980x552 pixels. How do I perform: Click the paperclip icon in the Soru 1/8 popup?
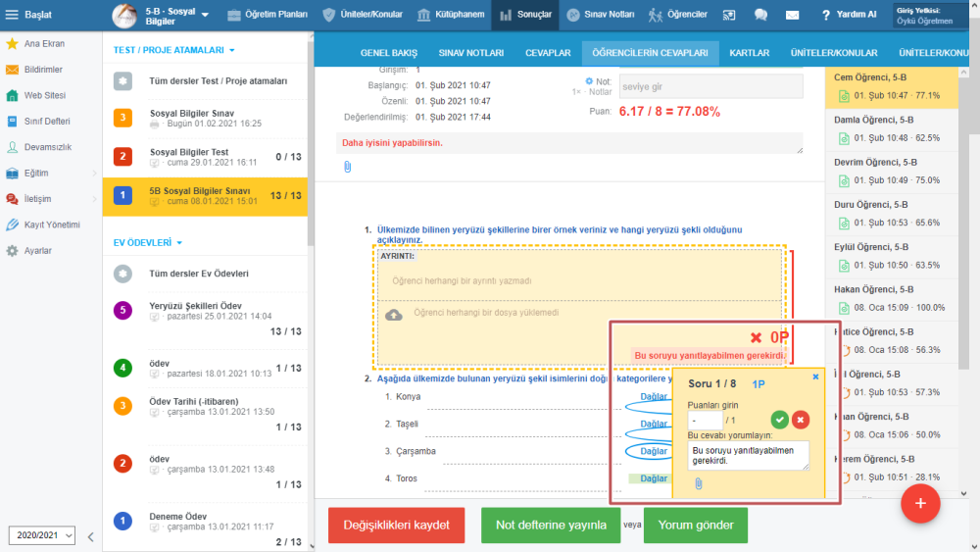click(x=699, y=483)
